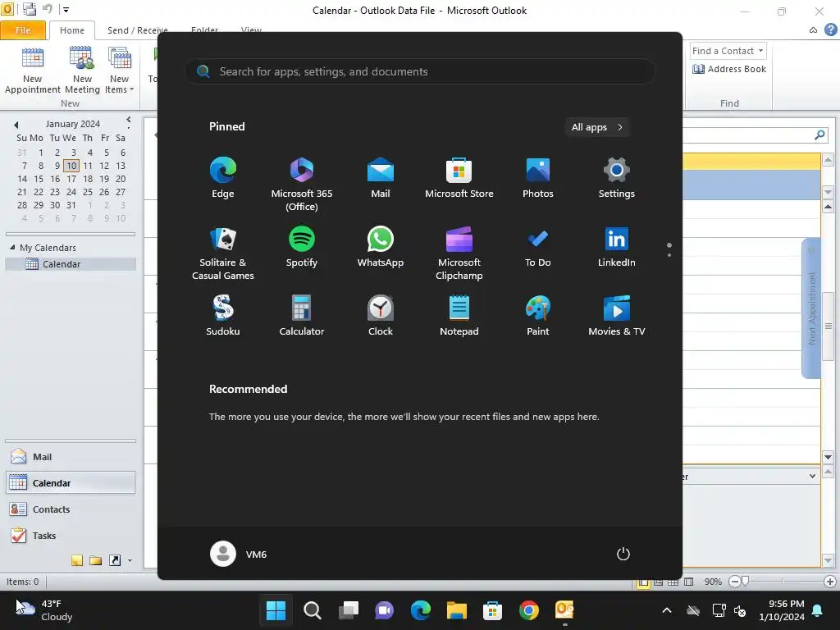Open Microsoft Store in Start menu
840x630 pixels.
click(459, 178)
